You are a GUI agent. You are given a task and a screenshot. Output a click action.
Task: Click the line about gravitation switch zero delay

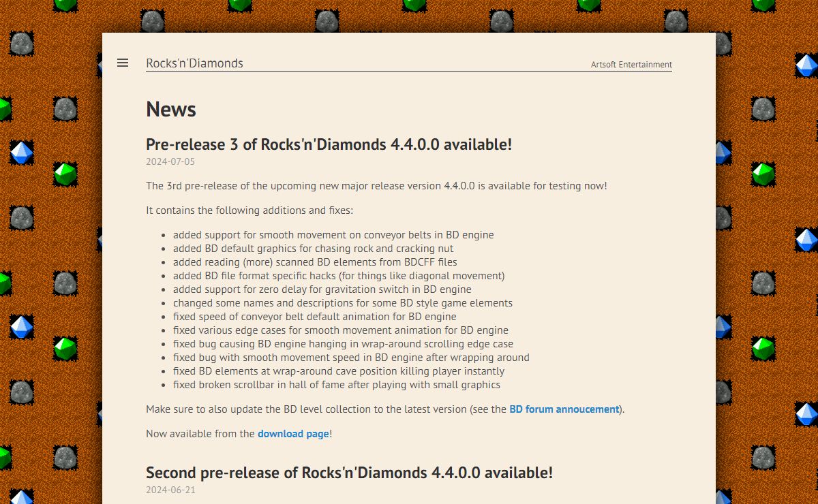pyautogui.click(x=322, y=289)
